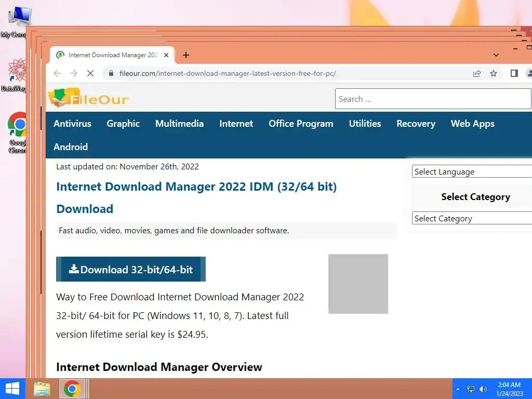Open the Chrome side panel icon

tap(514, 73)
